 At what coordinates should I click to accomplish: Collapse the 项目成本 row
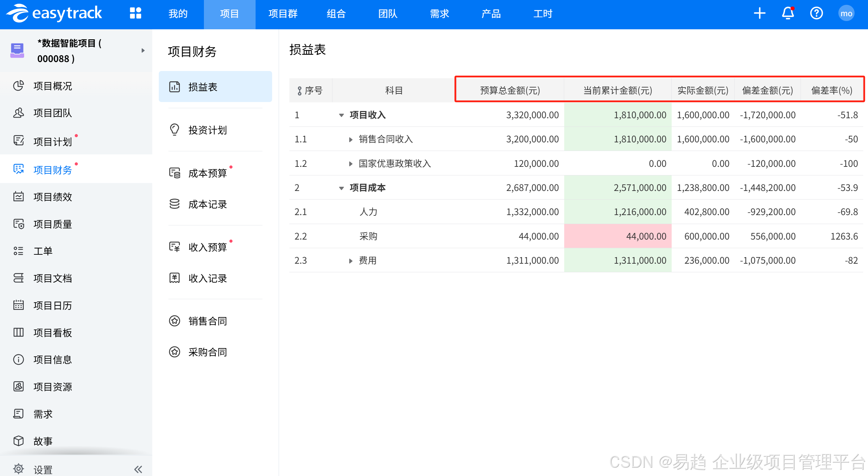click(x=341, y=188)
